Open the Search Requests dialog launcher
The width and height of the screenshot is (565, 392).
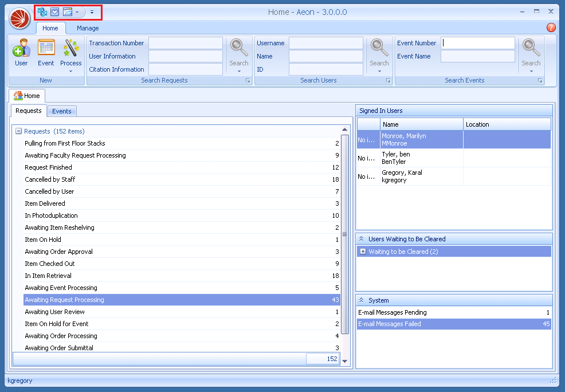(248, 81)
